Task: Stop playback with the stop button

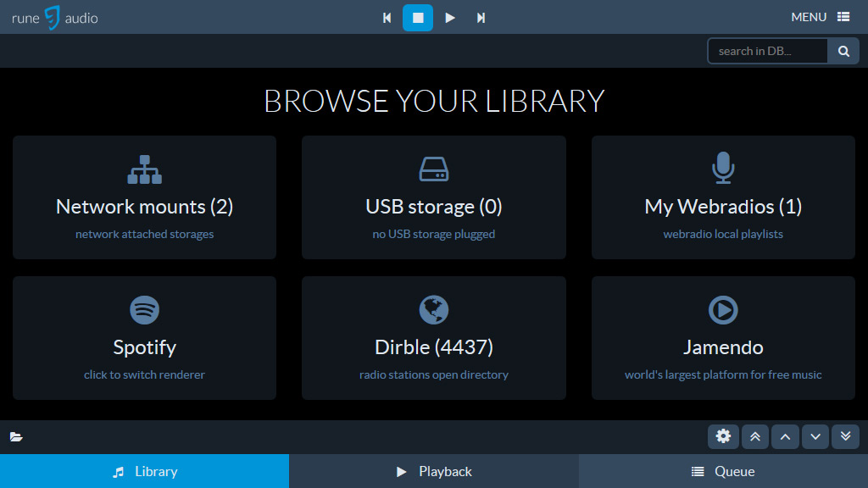Action: pyautogui.click(x=418, y=18)
